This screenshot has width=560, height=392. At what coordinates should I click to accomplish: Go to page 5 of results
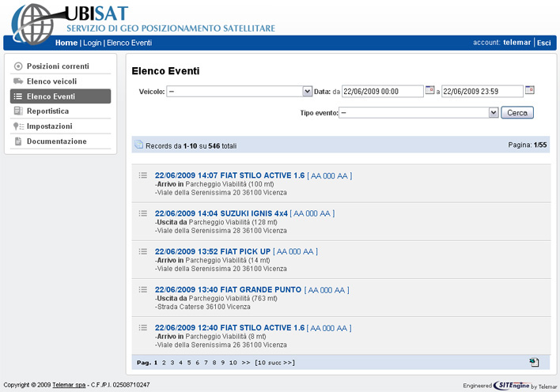click(x=189, y=363)
